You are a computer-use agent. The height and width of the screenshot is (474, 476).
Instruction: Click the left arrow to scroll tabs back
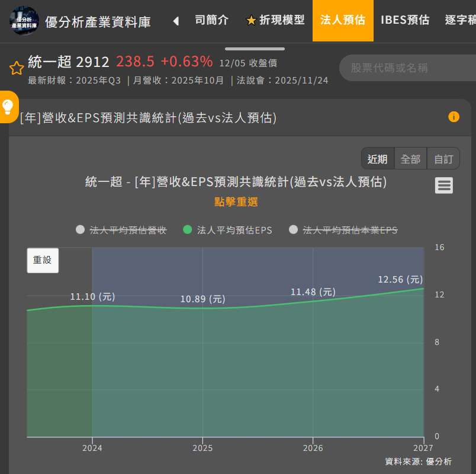[x=176, y=21]
